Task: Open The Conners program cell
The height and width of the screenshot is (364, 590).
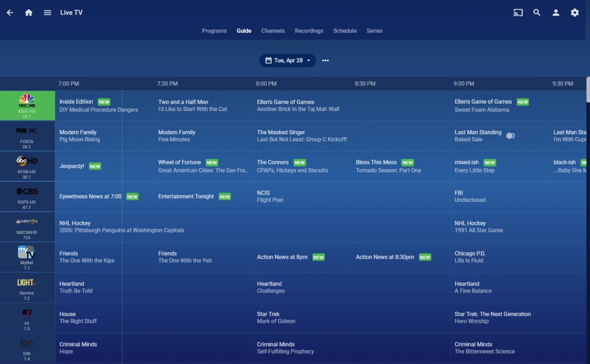Action: click(x=302, y=166)
